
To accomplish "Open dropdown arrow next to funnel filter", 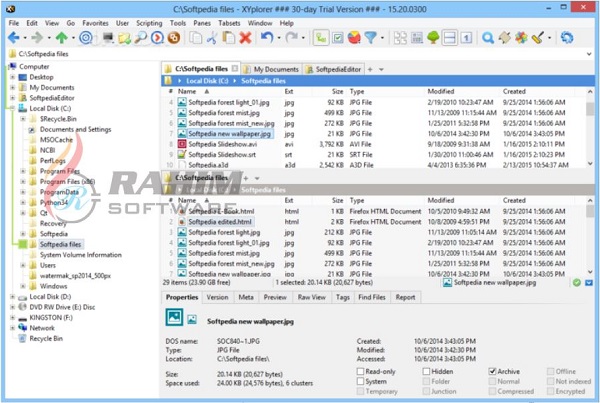I will click(382, 38).
